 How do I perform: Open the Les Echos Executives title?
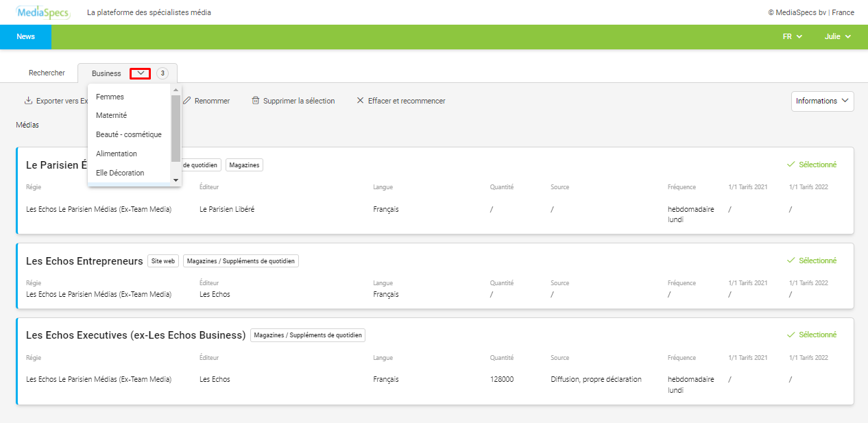(136, 335)
